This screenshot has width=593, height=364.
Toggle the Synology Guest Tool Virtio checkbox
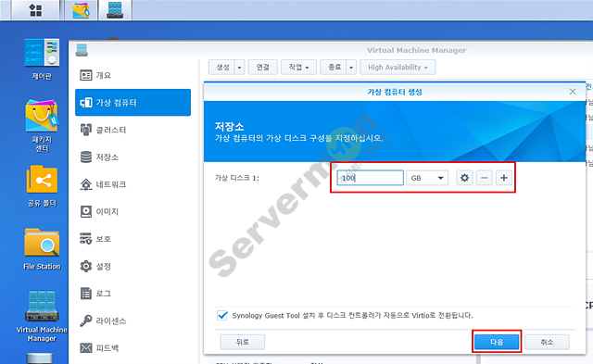pyautogui.click(x=222, y=315)
